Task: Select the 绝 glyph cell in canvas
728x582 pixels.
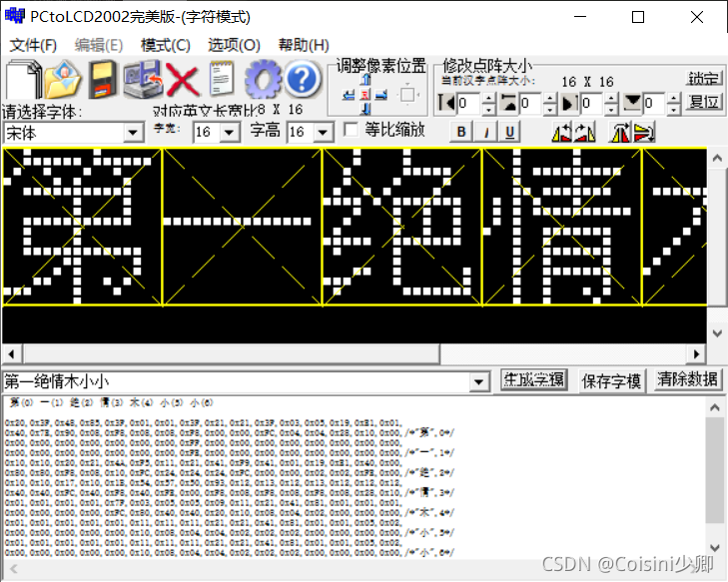Action: tap(402, 227)
